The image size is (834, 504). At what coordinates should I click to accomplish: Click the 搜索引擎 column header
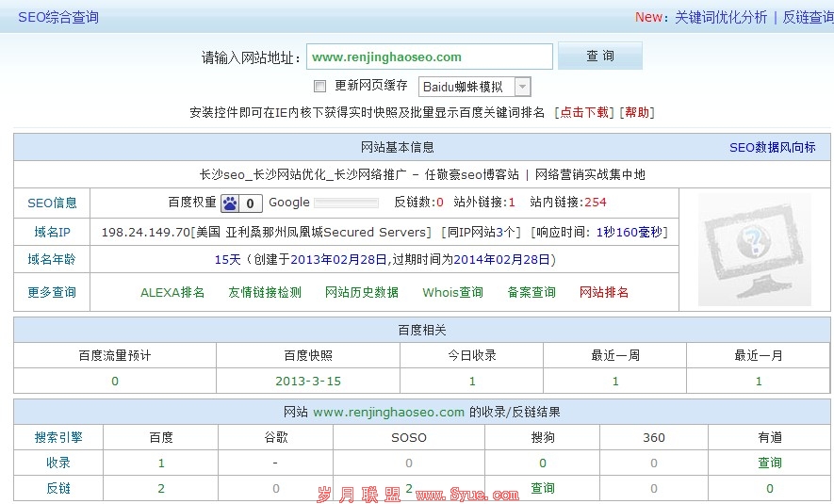click(58, 437)
